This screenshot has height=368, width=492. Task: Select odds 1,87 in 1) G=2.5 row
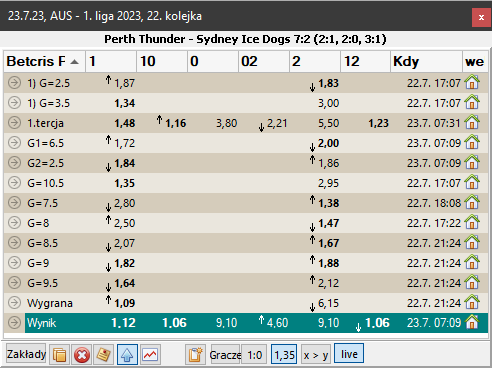124,83
